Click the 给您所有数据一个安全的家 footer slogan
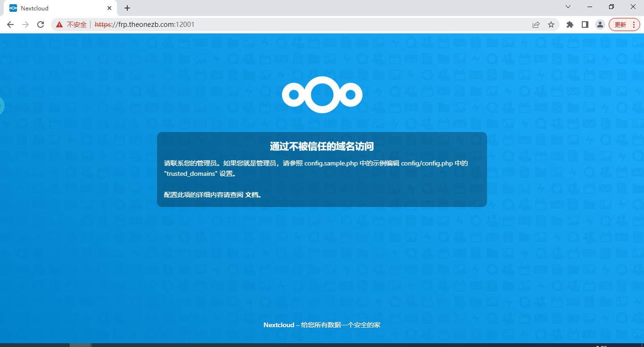The image size is (644, 347). 341,325
